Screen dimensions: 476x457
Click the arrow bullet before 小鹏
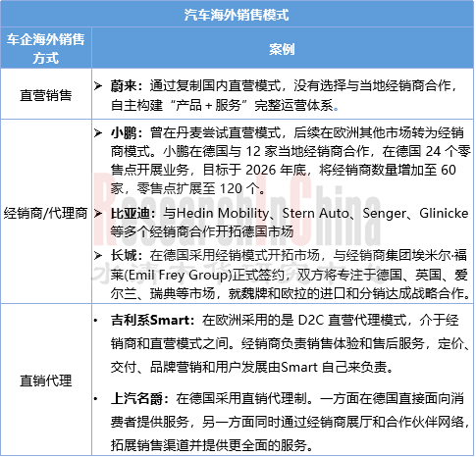point(98,133)
